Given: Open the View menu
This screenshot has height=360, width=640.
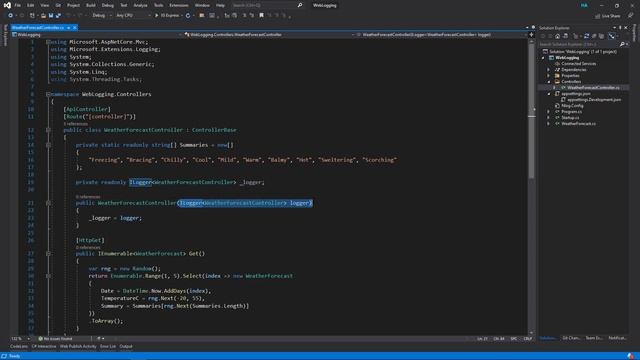Looking at the screenshot, I should tap(44, 5).
